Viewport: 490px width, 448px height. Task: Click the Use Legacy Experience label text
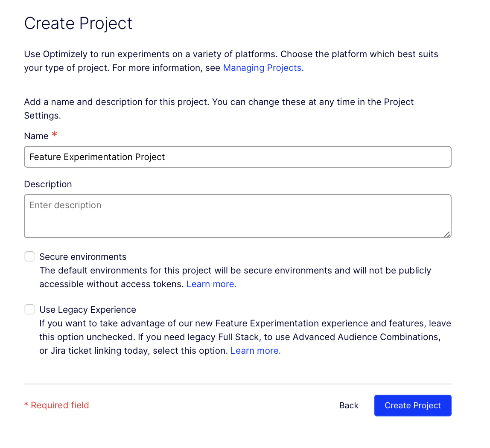[x=87, y=309]
